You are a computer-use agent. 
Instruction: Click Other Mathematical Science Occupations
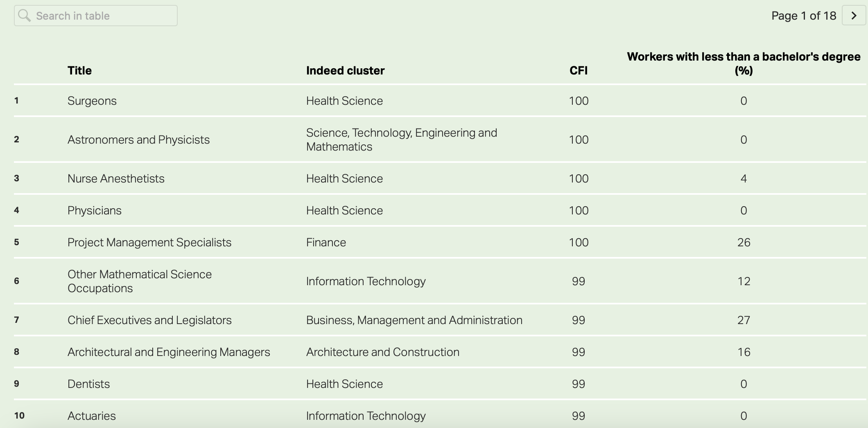coord(139,281)
